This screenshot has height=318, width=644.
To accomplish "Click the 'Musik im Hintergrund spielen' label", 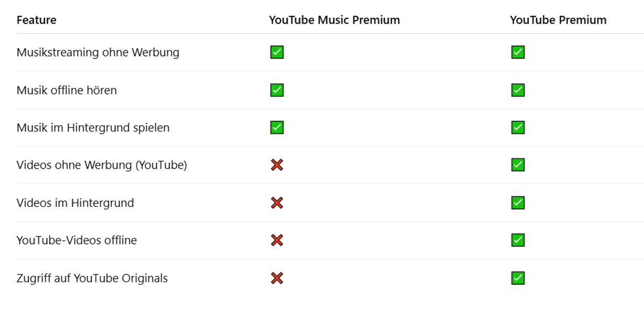I will coord(93,128).
